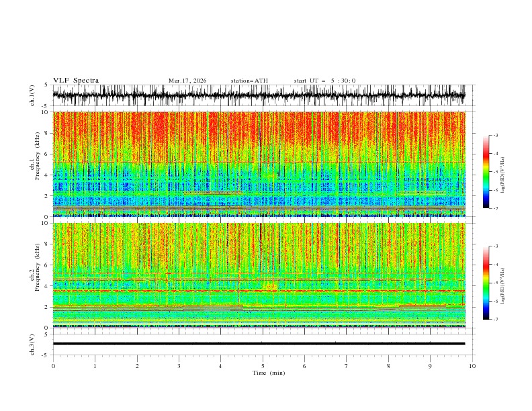Click the upper colorbar "log(PSD)(V²/Hz)" label
The image size is (532, 411).
click(502, 175)
